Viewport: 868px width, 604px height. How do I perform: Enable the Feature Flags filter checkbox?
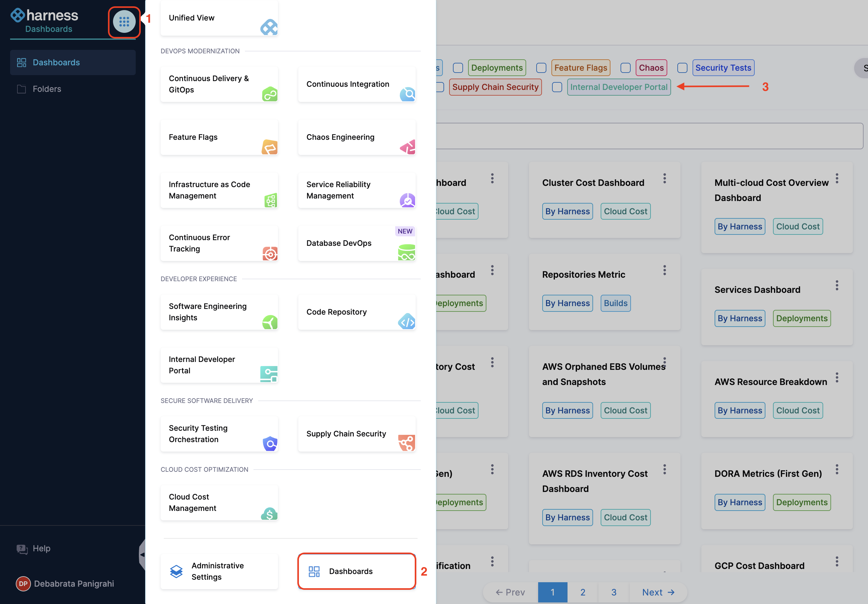[x=541, y=68]
